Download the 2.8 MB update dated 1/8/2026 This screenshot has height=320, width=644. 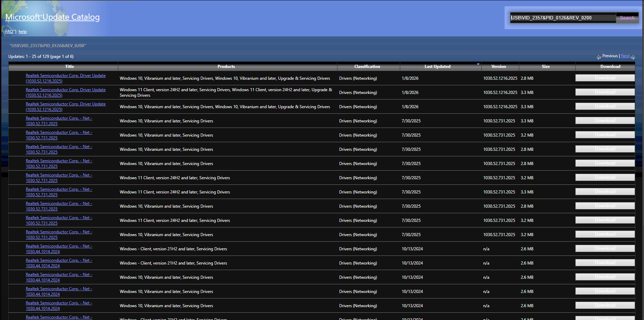(x=605, y=78)
